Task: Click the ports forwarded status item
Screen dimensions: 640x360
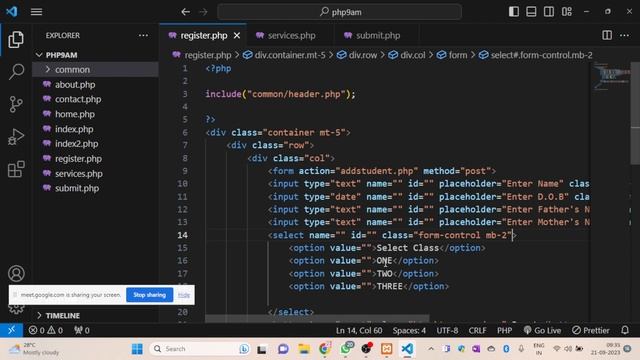Action: click(82, 330)
